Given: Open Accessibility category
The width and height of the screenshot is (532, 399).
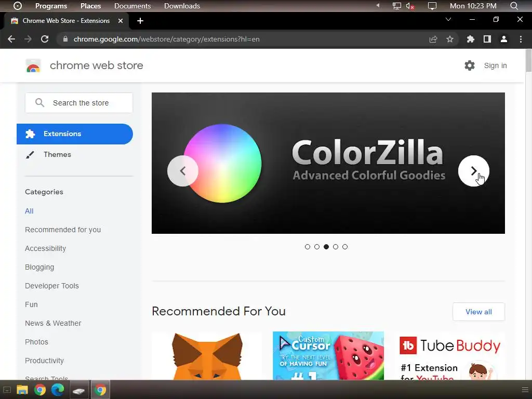Looking at the screenshot, I should click(46, 248).
